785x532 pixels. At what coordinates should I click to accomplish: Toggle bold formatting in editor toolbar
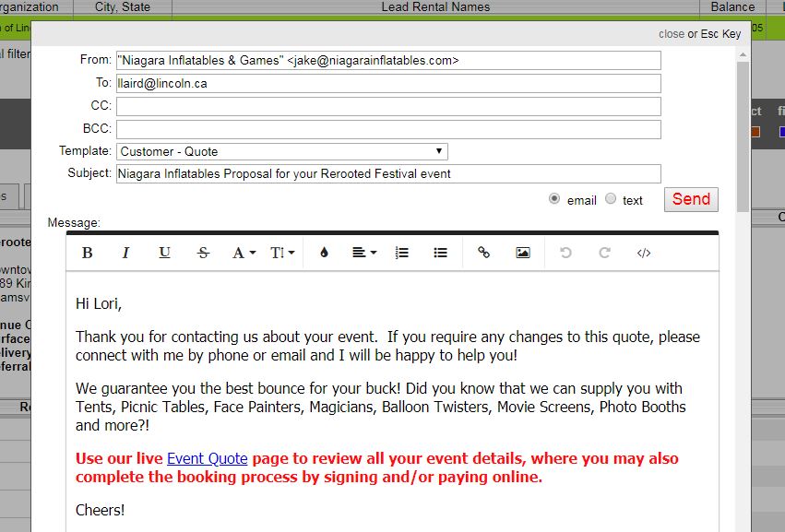pos(88,253)
